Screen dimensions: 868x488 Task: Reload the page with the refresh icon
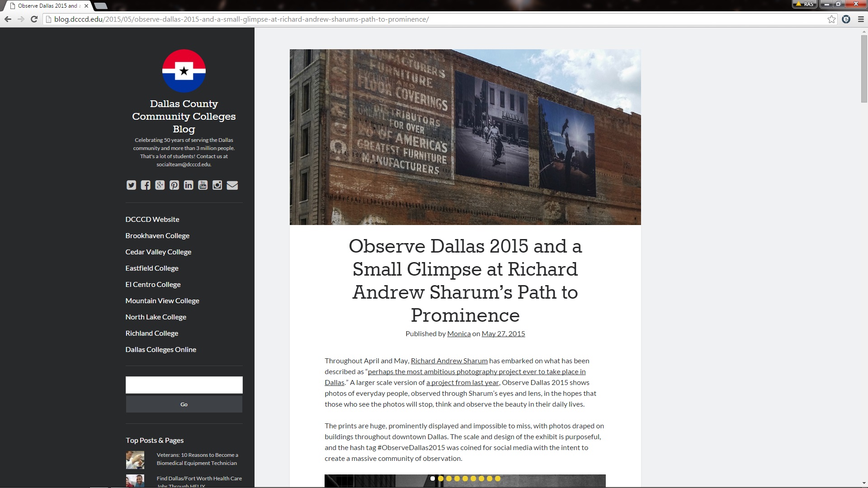(x=34, y=19)
